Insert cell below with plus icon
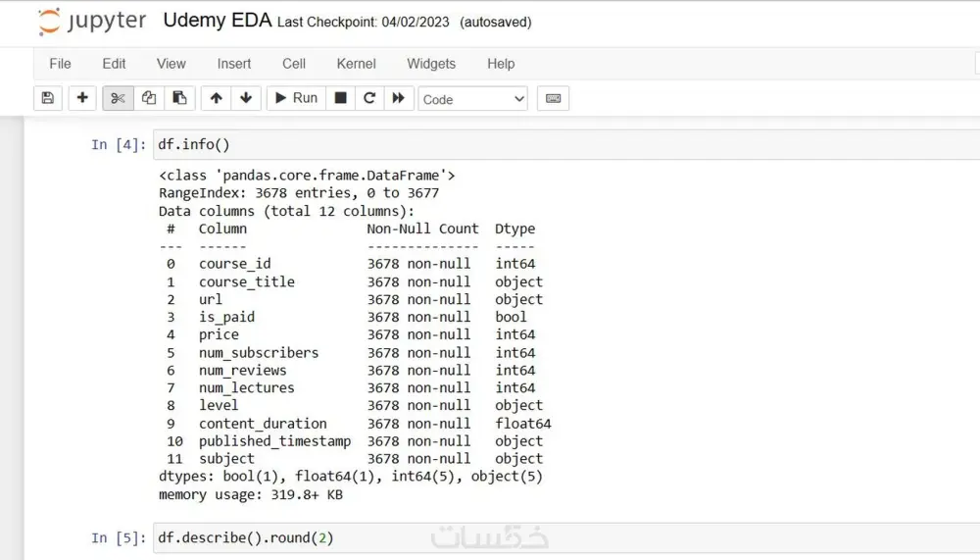This screenshot has width=980, height=560. tap(82, 98)
